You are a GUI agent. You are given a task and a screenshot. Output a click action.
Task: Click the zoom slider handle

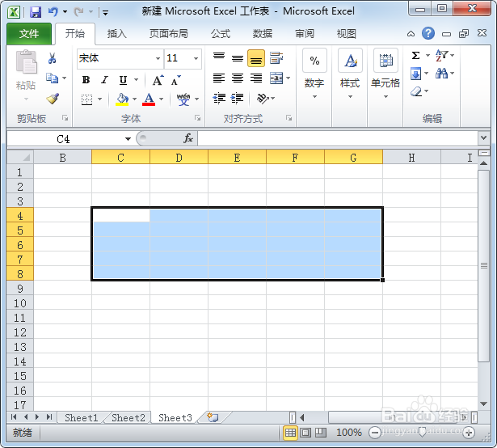coord(422,432)
